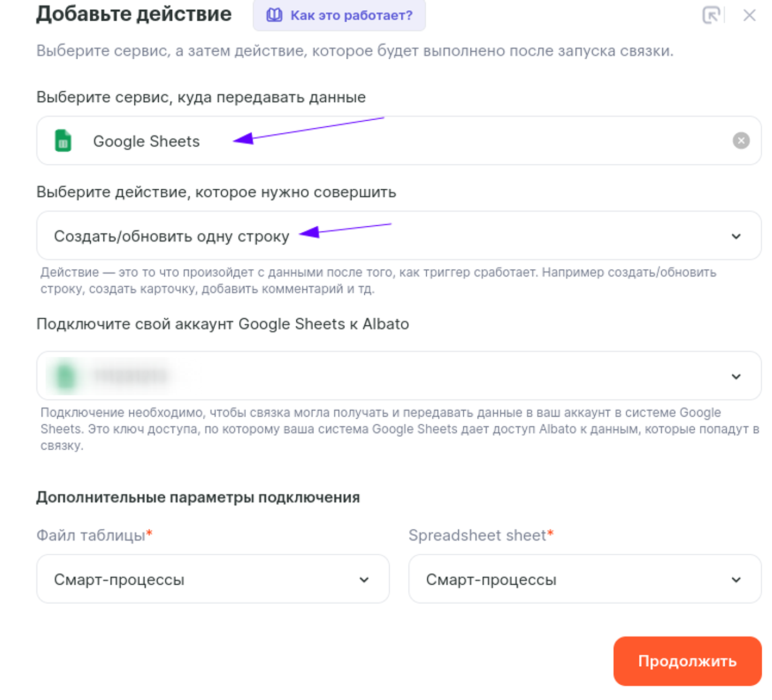Click the chevron in the 'Spreadsheet sheet' field
This screenshot has height=700, width=772.
736,580
